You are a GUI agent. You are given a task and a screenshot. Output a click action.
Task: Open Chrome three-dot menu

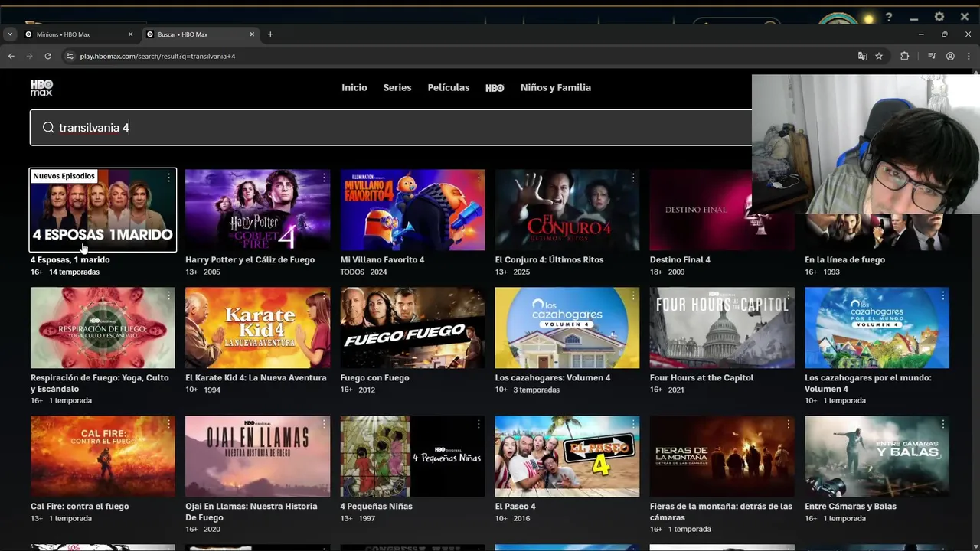click(x=969, y=56)
